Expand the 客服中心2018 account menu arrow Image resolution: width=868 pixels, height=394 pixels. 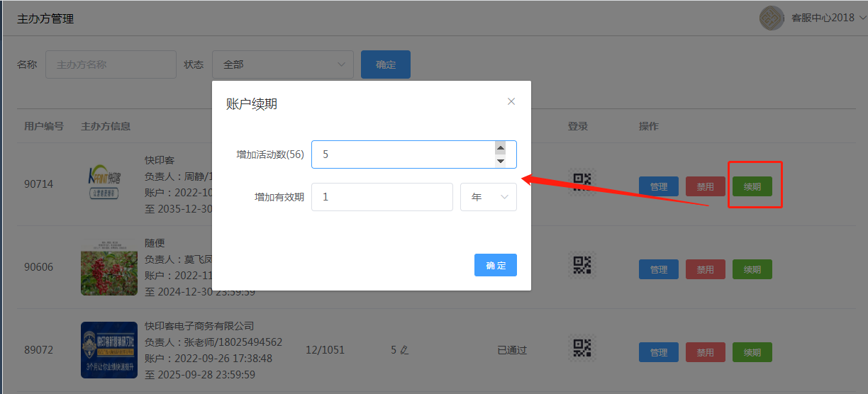[862, 18]
